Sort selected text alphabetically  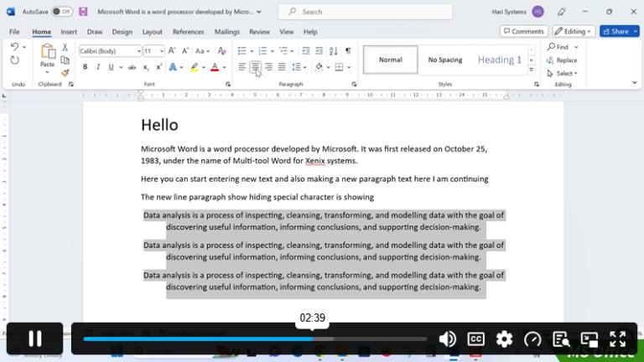(334, 51)
